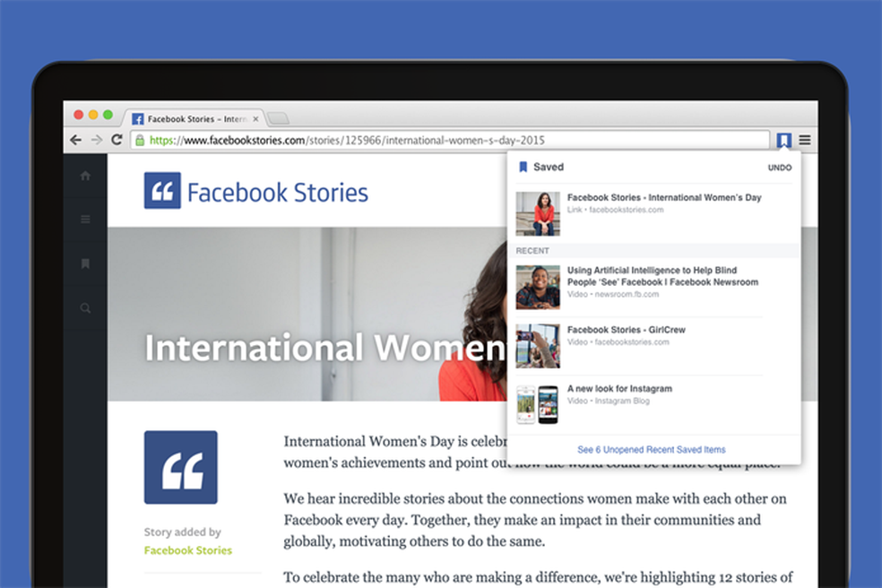Screen dimensions: 882x588
Task: Open the search icon in the sidebar
Action: pos(85,307)
